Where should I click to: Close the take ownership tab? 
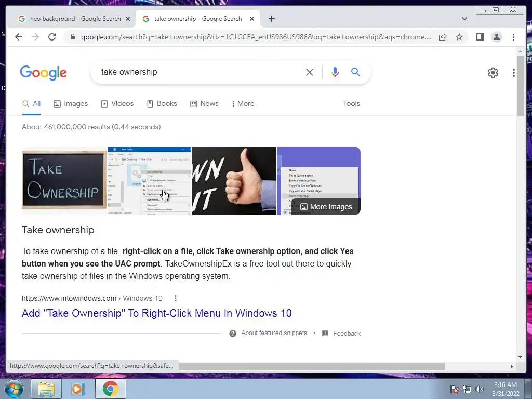(252, 19)
